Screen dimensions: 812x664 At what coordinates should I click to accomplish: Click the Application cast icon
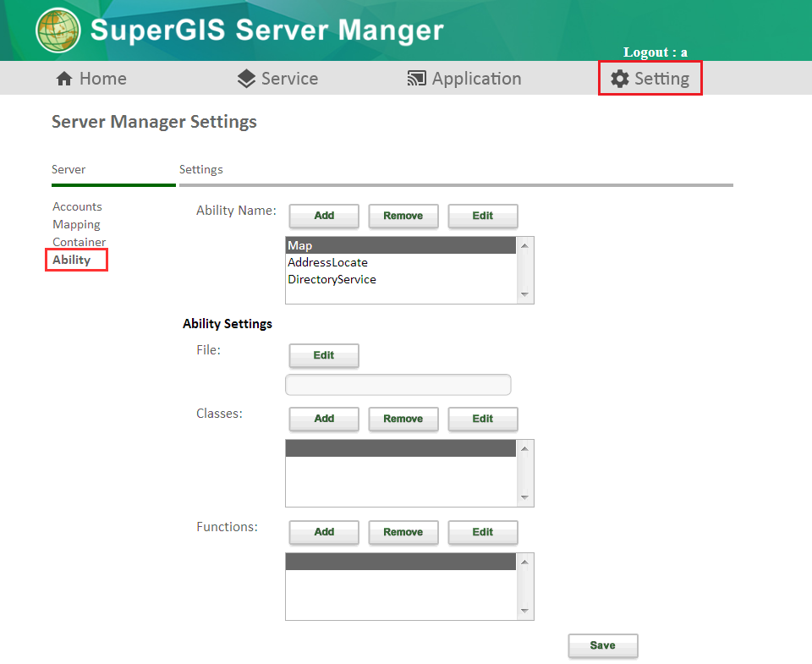[x=416, y=78]
